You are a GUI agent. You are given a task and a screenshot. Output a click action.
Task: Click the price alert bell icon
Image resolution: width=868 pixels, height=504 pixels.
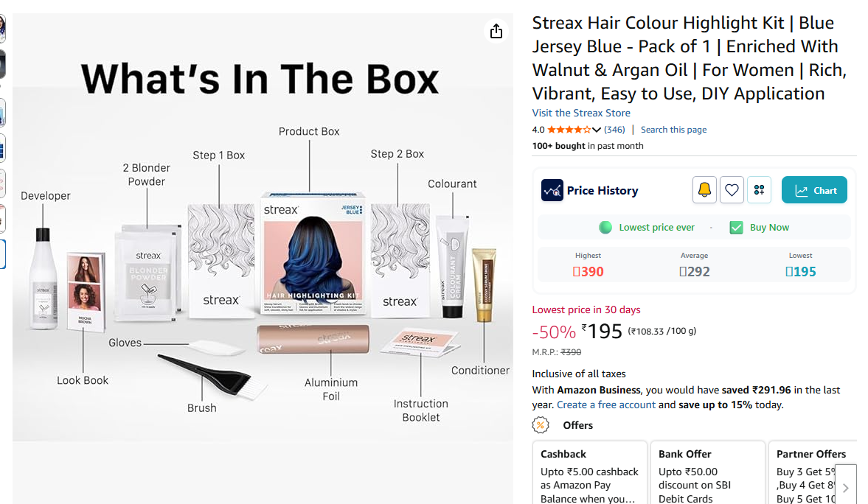704,190
